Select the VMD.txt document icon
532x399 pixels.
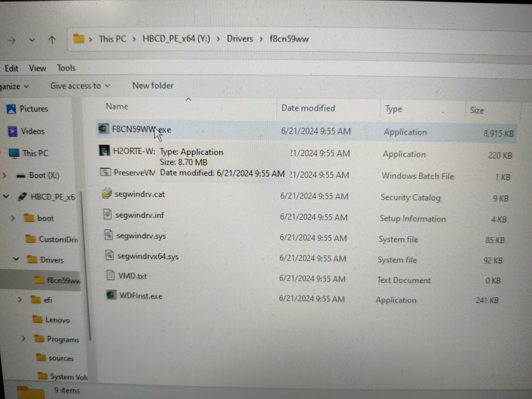tap(111, 275)
